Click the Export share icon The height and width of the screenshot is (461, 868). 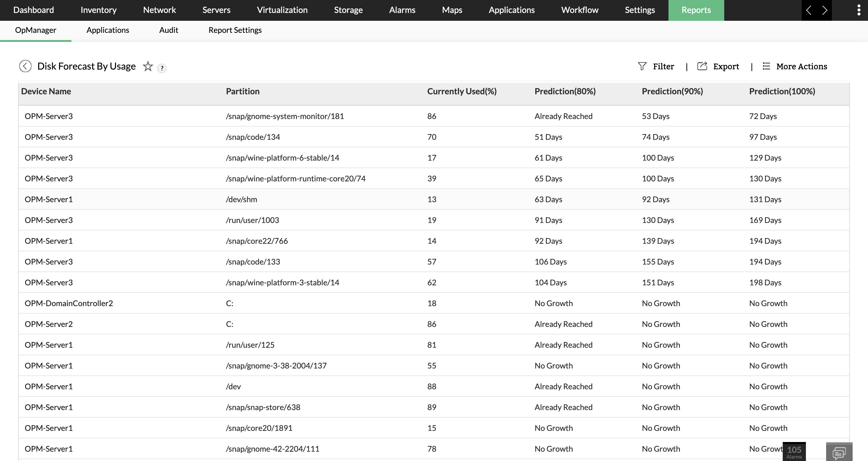tap(702, 66)
